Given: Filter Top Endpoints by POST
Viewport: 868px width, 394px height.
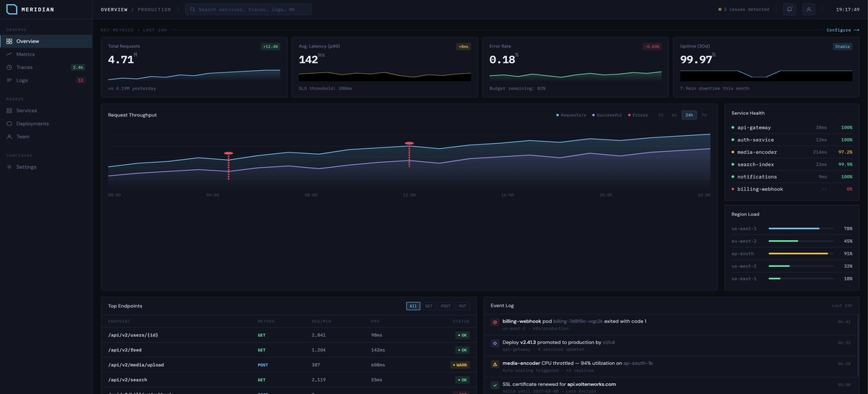Looking at the screenshot, I should [446, 306].
